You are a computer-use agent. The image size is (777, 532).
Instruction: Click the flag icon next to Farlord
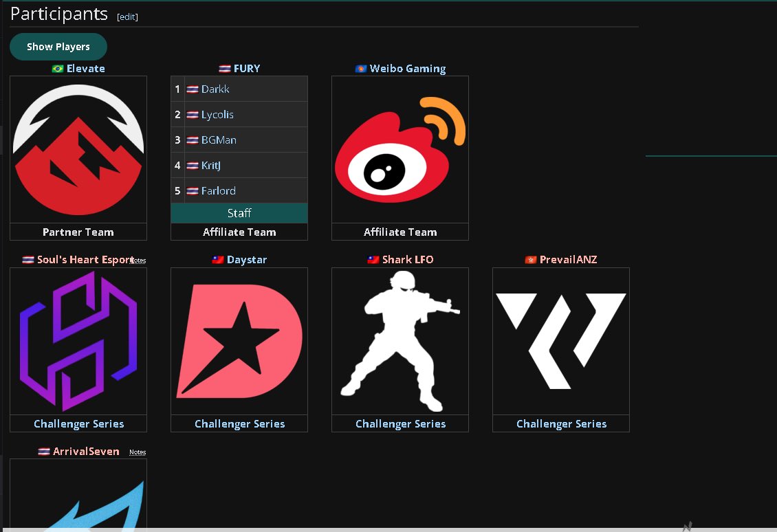pyautogui.click(x=193, y=190)
